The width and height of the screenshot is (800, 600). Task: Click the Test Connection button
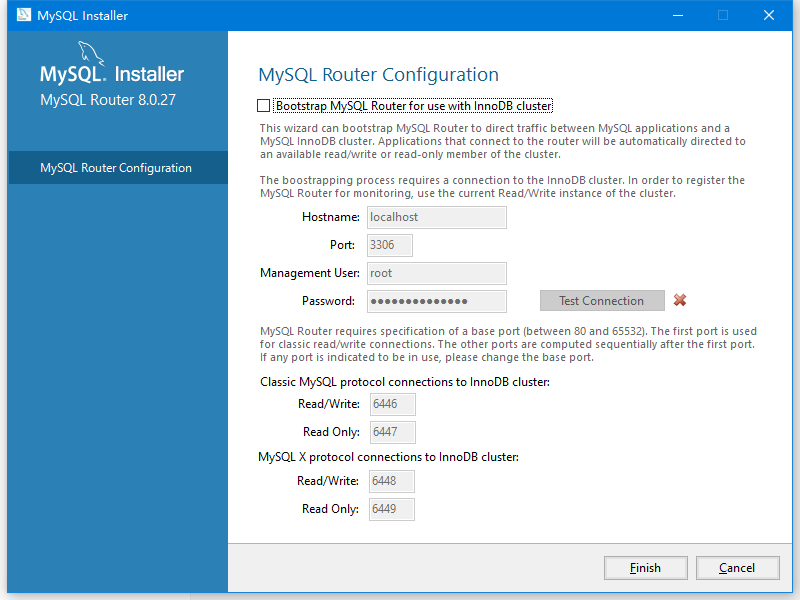[x=602, y=301]
